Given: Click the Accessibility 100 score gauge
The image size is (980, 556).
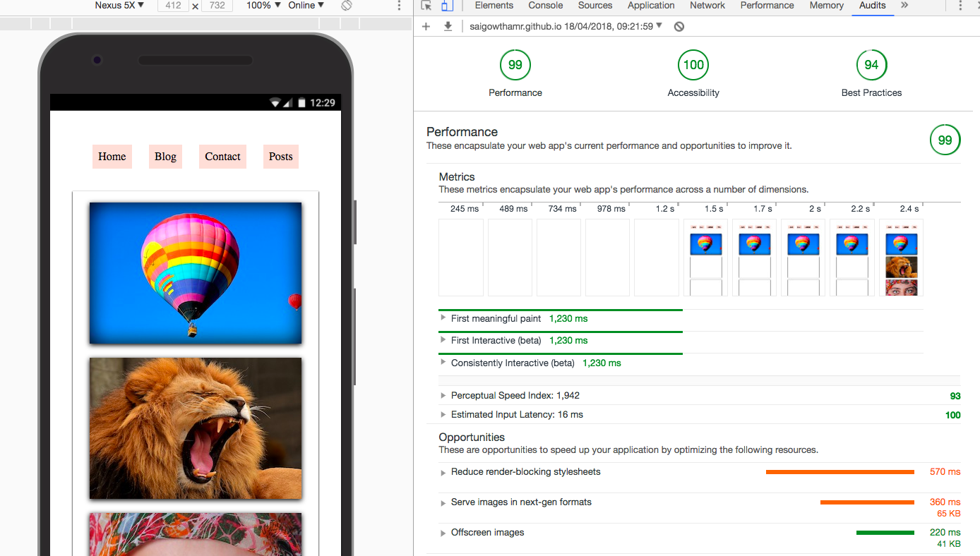Looking at the screenshot, I should point(693,65).
